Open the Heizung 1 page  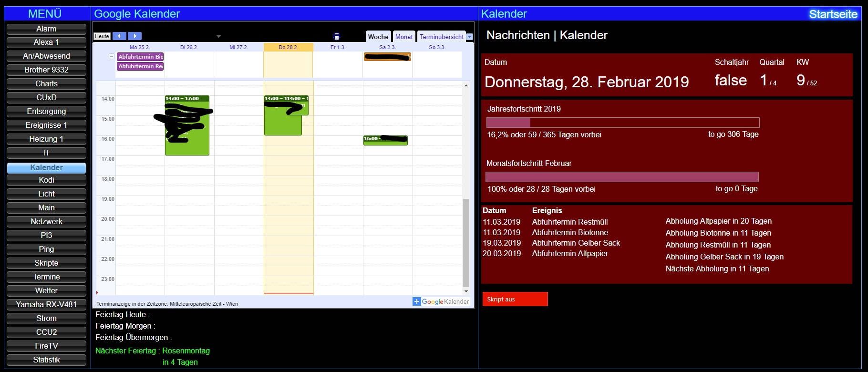pos(46,139)
